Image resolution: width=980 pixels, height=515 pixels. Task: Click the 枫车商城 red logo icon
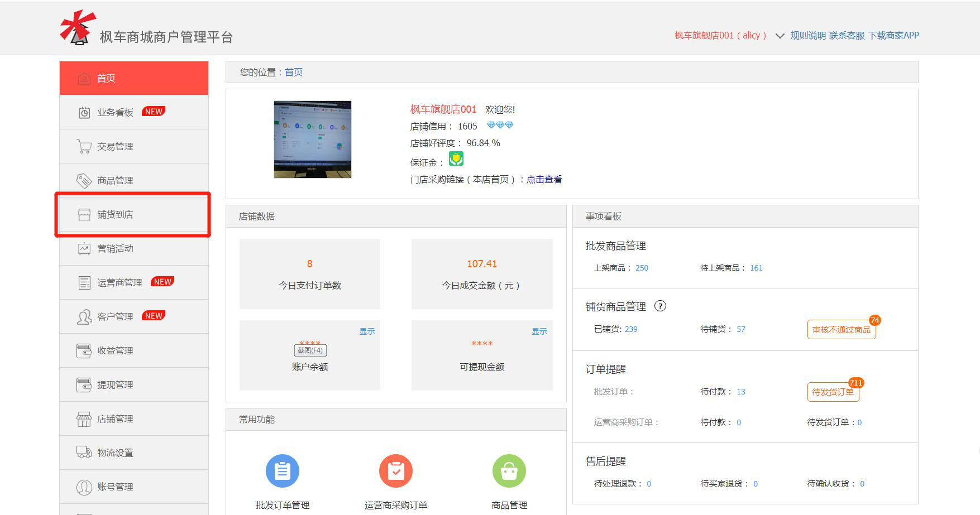77,28
